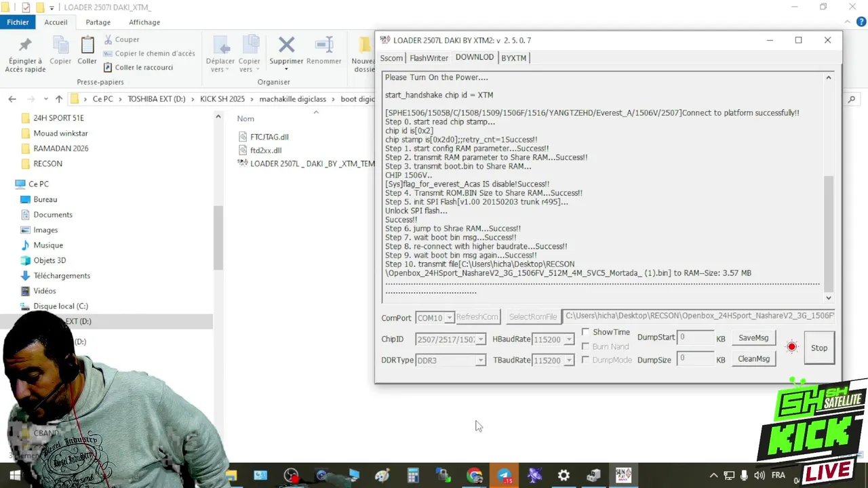Select Disque local (C:) in navigation pane
The width and height of the screenshot is (868, 488).
pyautogui.click(x=60, y=306)
